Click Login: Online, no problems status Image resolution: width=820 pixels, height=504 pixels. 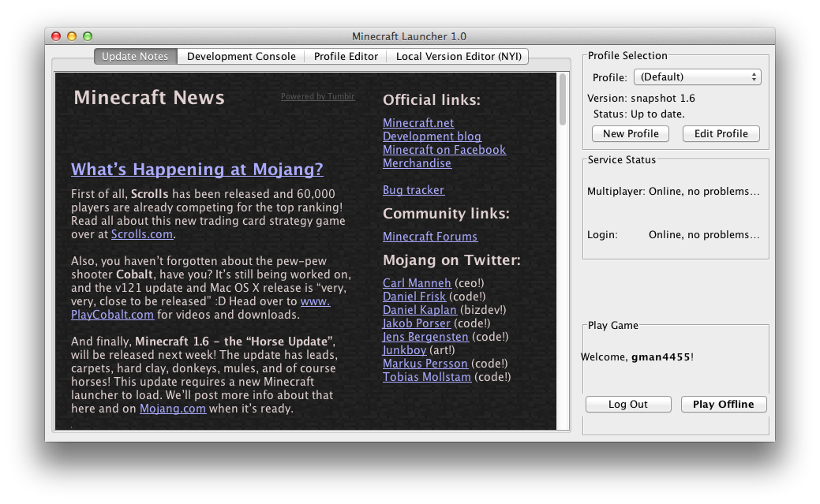[673, 235]
